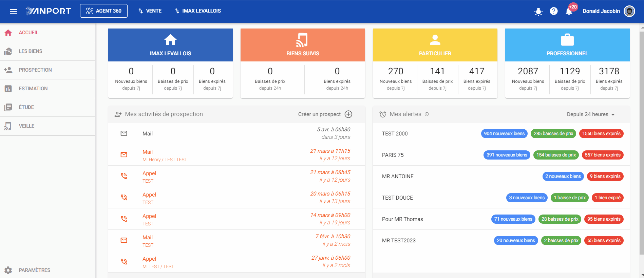Image resolution: width=644 pixels, height=278 pixels.
Task: Open the VENTE switcher in the top bar
Action: coord(150,11)
